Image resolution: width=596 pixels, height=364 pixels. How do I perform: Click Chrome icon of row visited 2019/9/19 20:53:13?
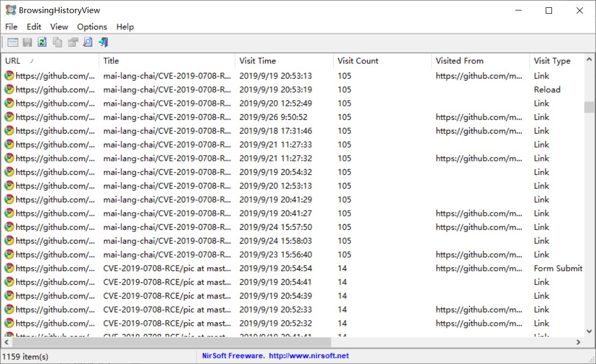tap(9, 75)
